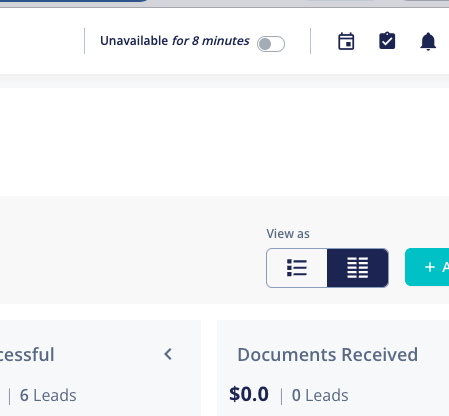
Task: Select the Documents Received column header
Action: pos(327,354)
